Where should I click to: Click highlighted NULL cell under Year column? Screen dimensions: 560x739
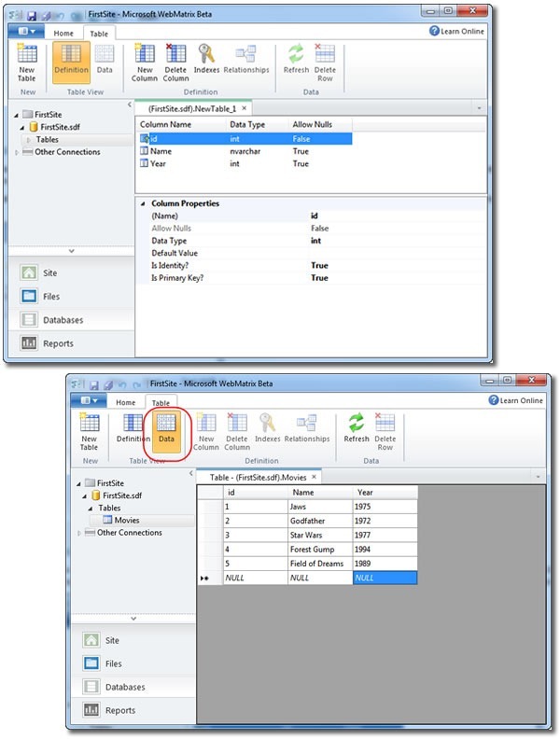coord(385,578)
